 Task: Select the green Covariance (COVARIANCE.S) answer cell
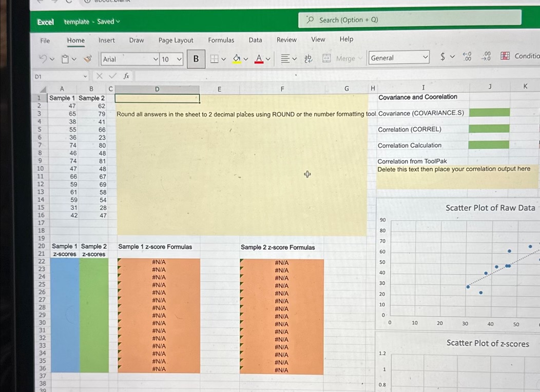(x=489, y=112)
